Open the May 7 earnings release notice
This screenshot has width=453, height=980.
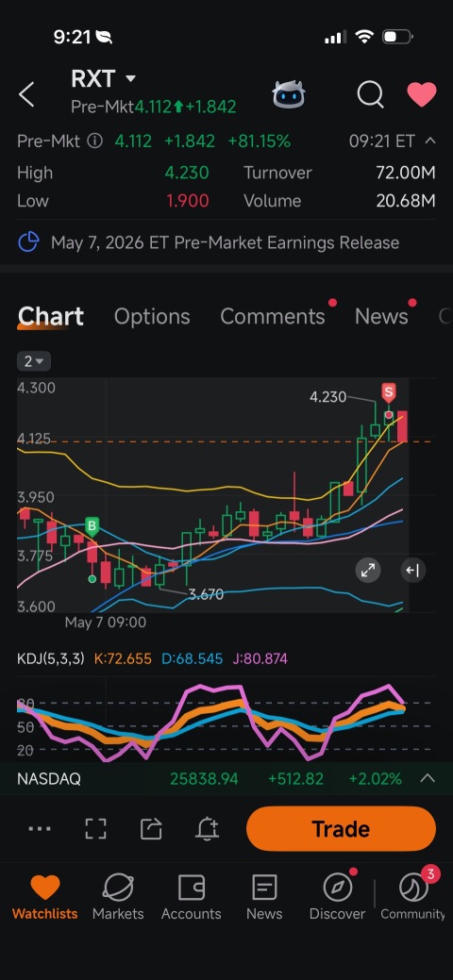pyautogui.click(x=226, y=242)
